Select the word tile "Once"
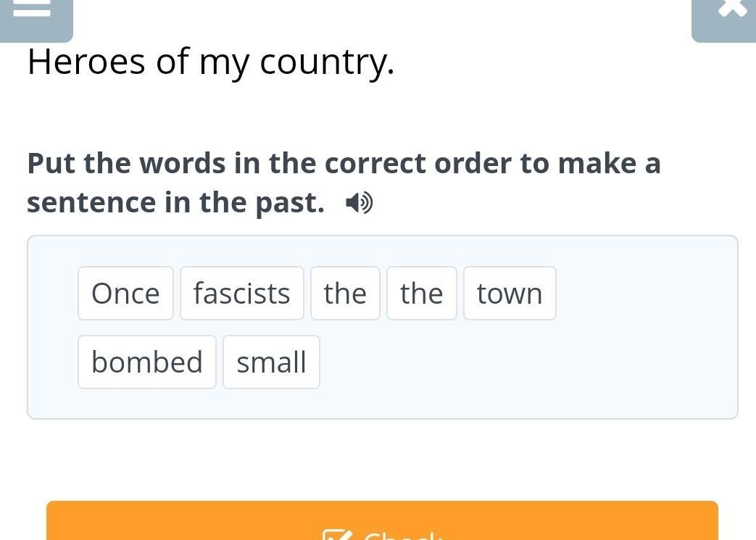 pyautogui.click(x=125, y=293)
